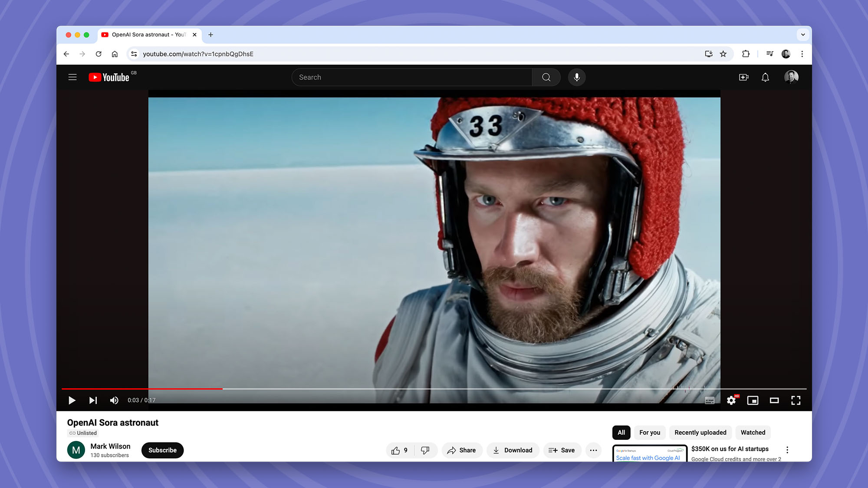Reload the YouTube page
The image size is (868, 488).
point(99,54)
